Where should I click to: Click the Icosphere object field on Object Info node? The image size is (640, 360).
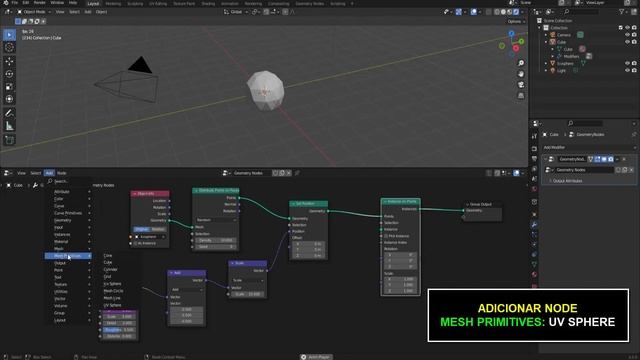149,237
